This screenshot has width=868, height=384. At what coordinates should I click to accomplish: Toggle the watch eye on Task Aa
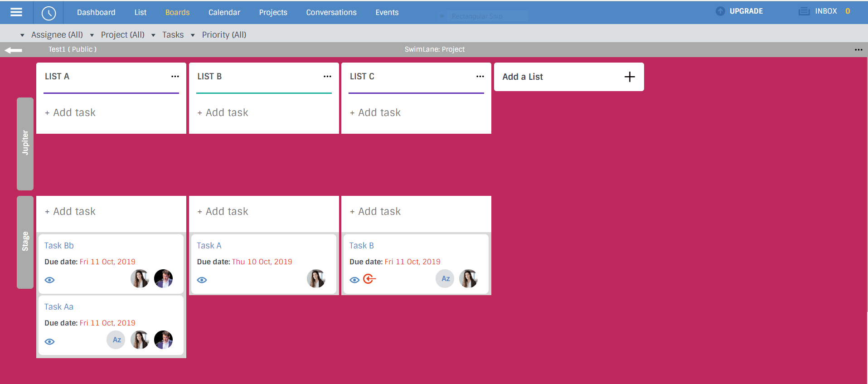coord(50,342)
